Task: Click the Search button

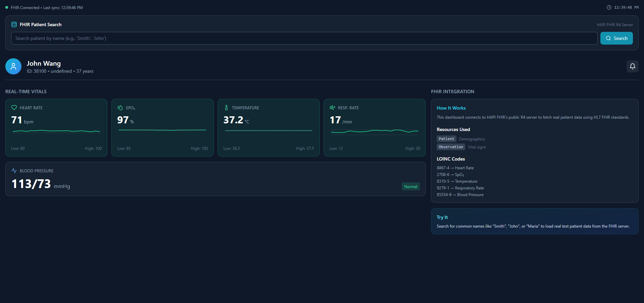Action: coord(616,38)
